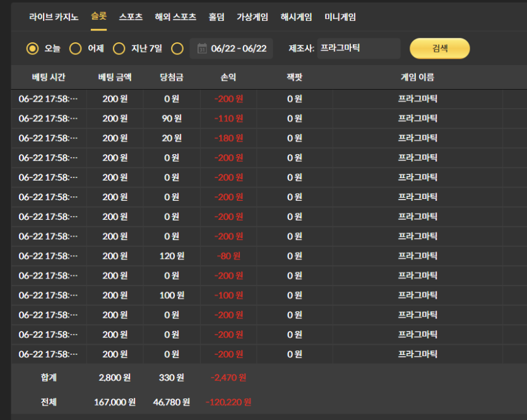Click the 검색 search button
This screenshot has height=420, width=527.
440,49
